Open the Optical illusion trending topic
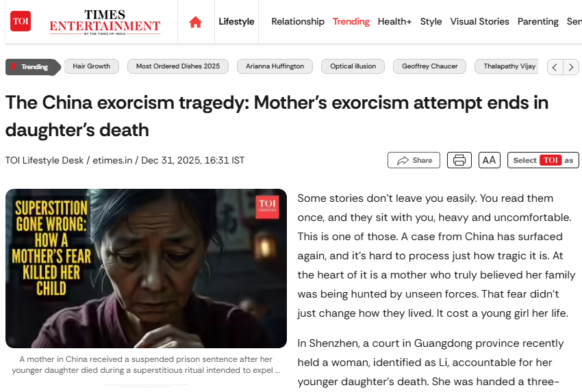The width and height of the screenshot is (582, 392). click(353, 66)
